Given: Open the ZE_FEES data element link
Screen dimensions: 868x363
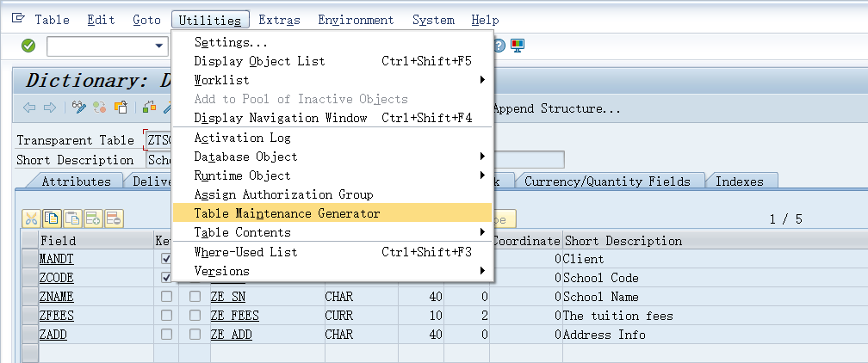Looking at the screenshot, I should click(x=234, y=315).
